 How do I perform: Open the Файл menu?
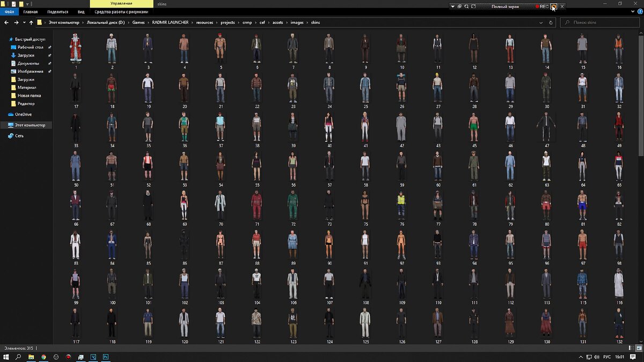point(9,11)
